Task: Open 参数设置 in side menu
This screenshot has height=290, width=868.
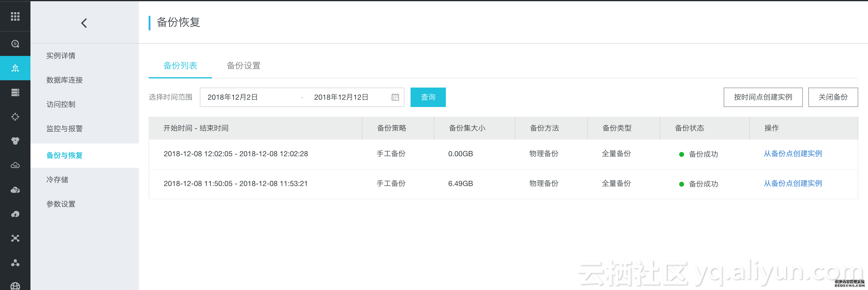Action: (x=61, y=204)
